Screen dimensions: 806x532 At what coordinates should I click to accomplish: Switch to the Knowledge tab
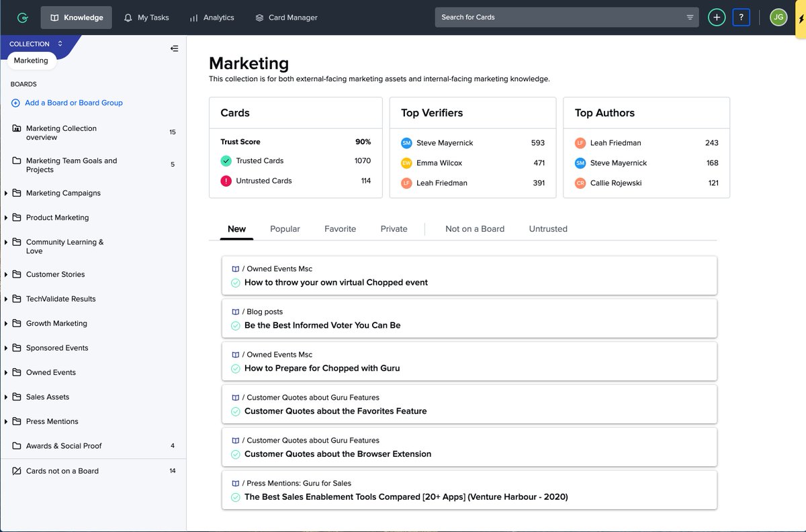pos(76,17)
